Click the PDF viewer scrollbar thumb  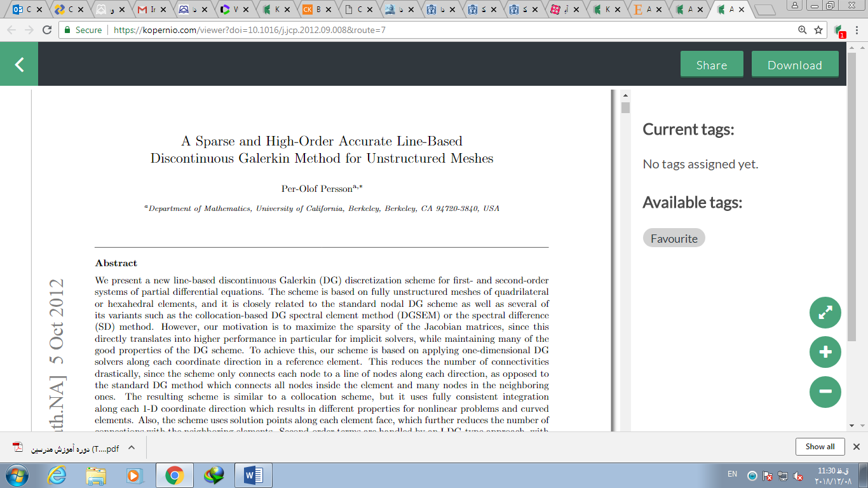[x=625, y=107]
